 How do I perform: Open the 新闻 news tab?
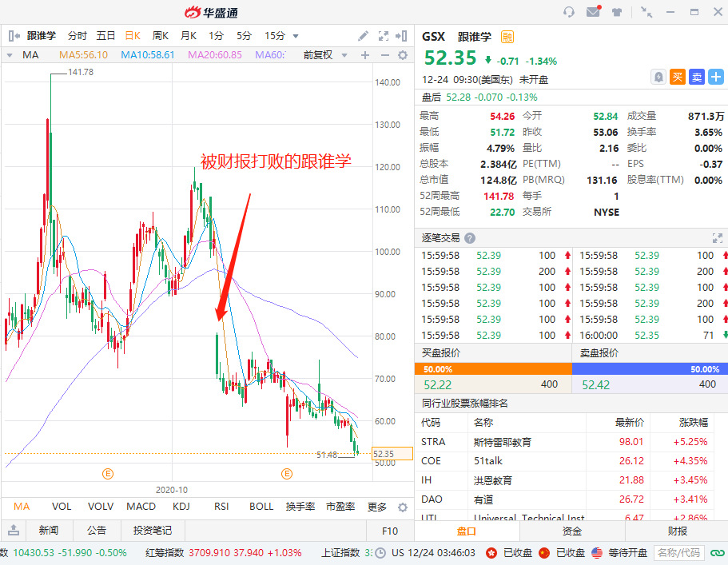(x=49, y=530)
